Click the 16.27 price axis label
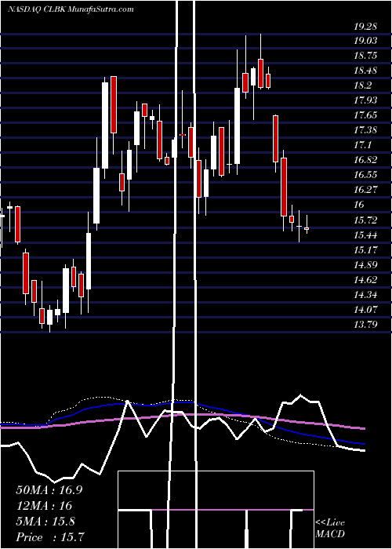Image resolution: width=392 pixels, height=549 pixels. click(365, 190)
